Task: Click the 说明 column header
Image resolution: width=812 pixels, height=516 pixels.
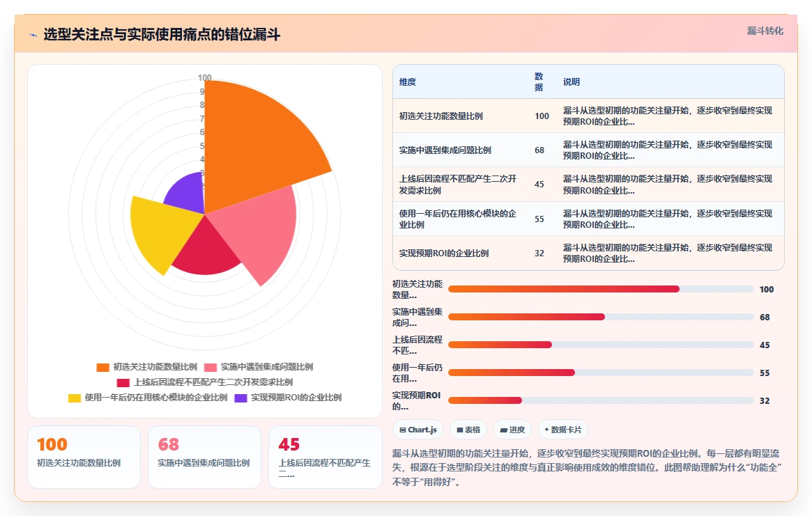Action: tap(572, 81)
